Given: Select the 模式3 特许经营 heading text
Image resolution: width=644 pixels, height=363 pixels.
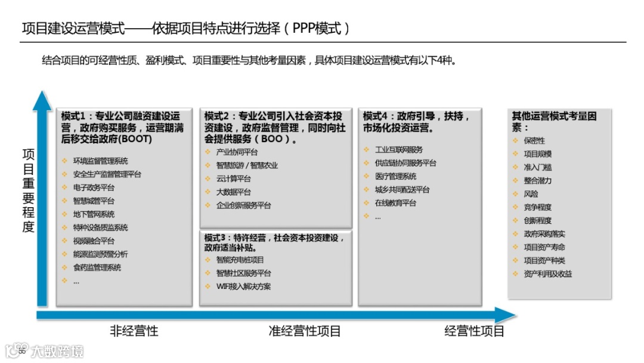Looking at the screenshot, I should click(274, 242).
